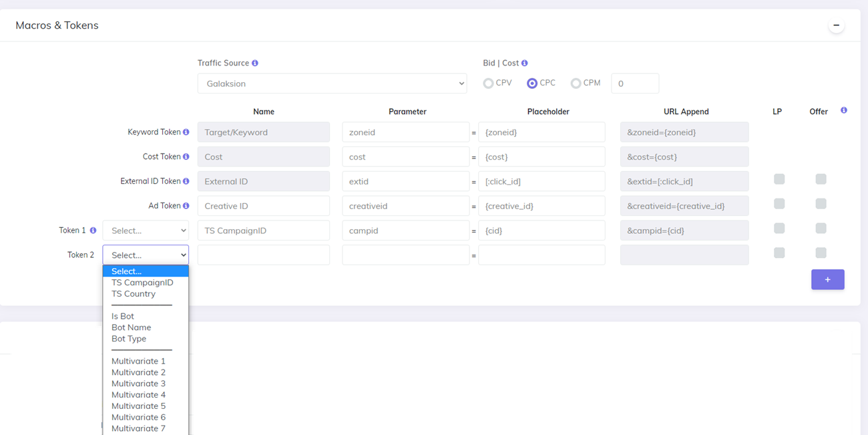Click the Cost Token info icon
The image size is (868, 435).
pos(186,157)
